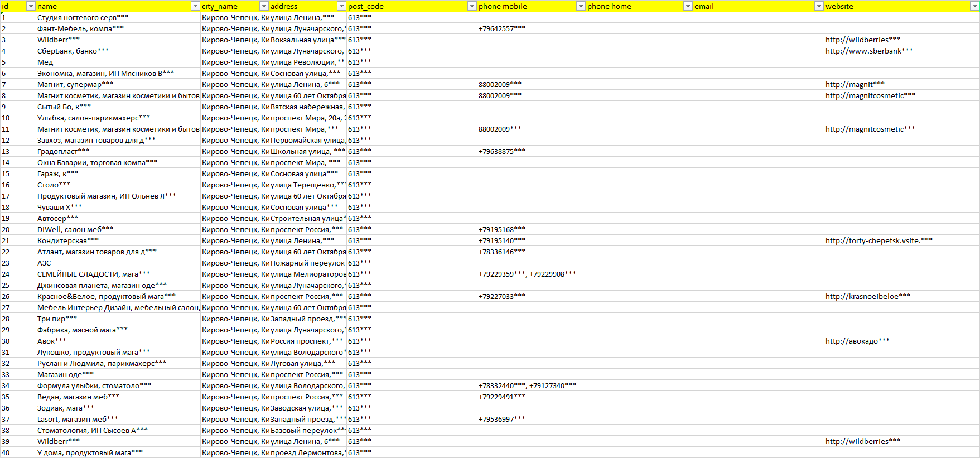The width and height of the screenshot is (980, 458).
Task: Click the krasnoeibeloe website link
Action: pos(867,296)
